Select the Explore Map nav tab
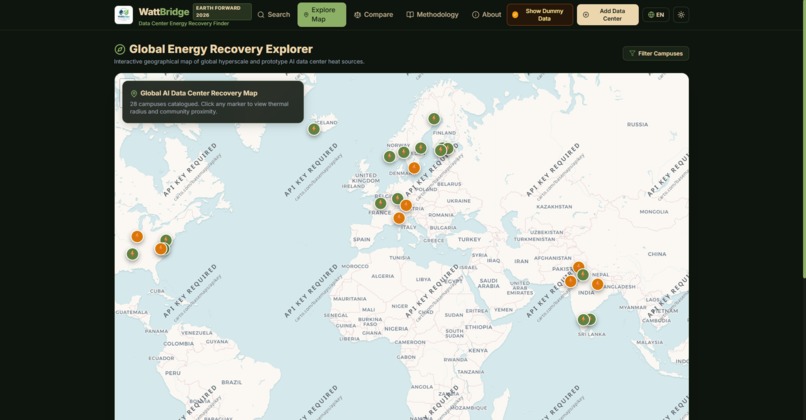The image size is (806, 420). click(x=322, y=14)
